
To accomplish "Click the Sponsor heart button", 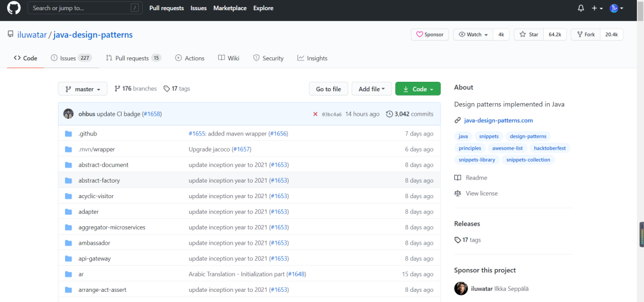I will point(429,35).
